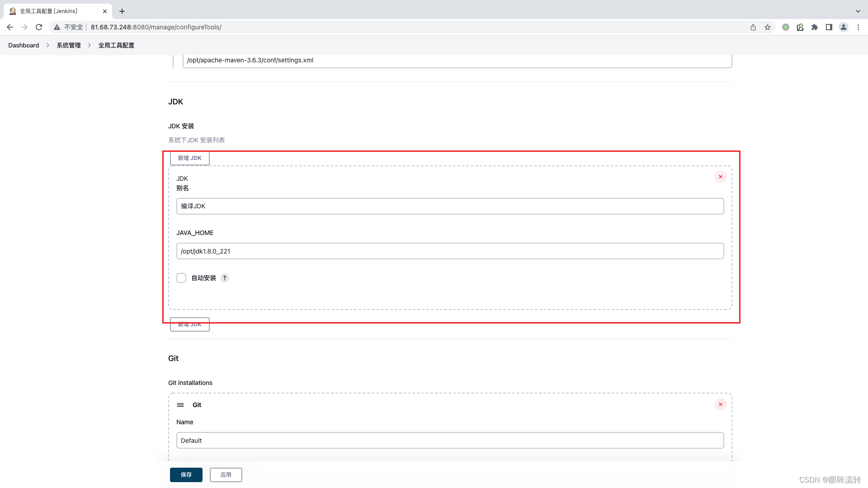The height and width of the screenshot is (488, 868).
Task: Click the bottom 新增 JDK button
Action: coord(190,324)
